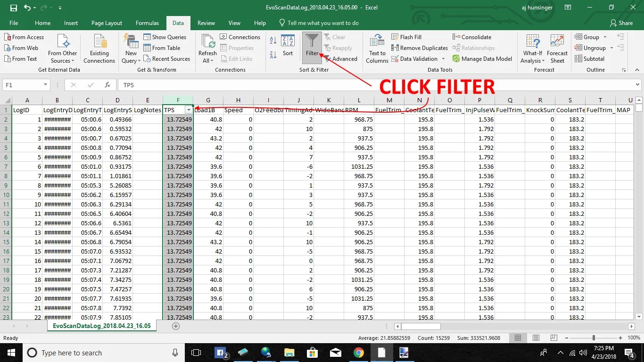Switch to the Review tab

tap(206, 23)
